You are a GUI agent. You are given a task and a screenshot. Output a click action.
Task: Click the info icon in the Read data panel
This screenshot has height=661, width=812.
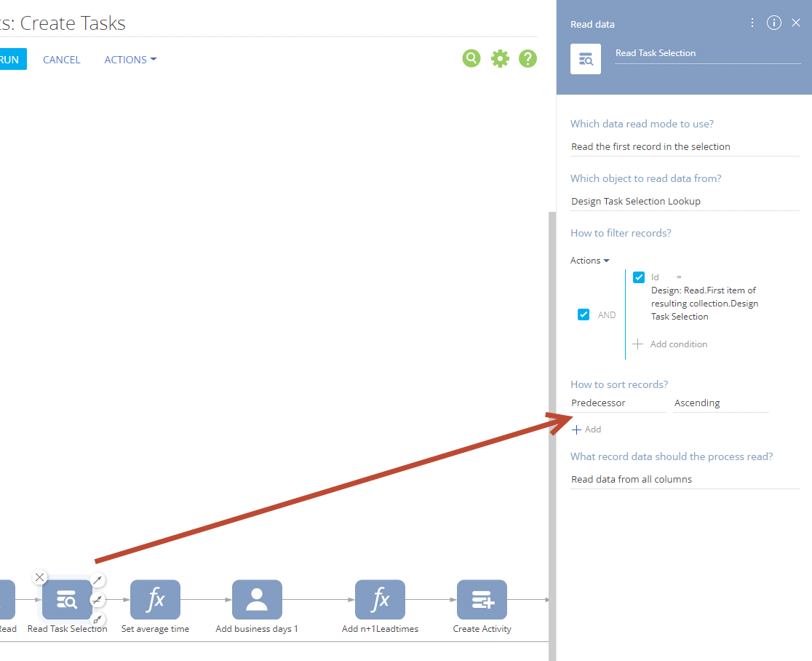773,23
